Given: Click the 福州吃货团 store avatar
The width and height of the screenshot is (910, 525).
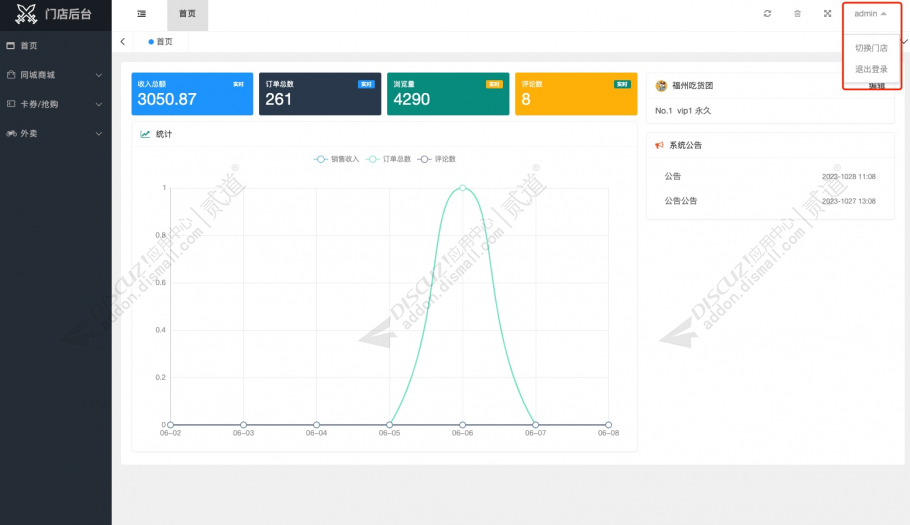Looking at the screenshot, I should tap(661, 86).
